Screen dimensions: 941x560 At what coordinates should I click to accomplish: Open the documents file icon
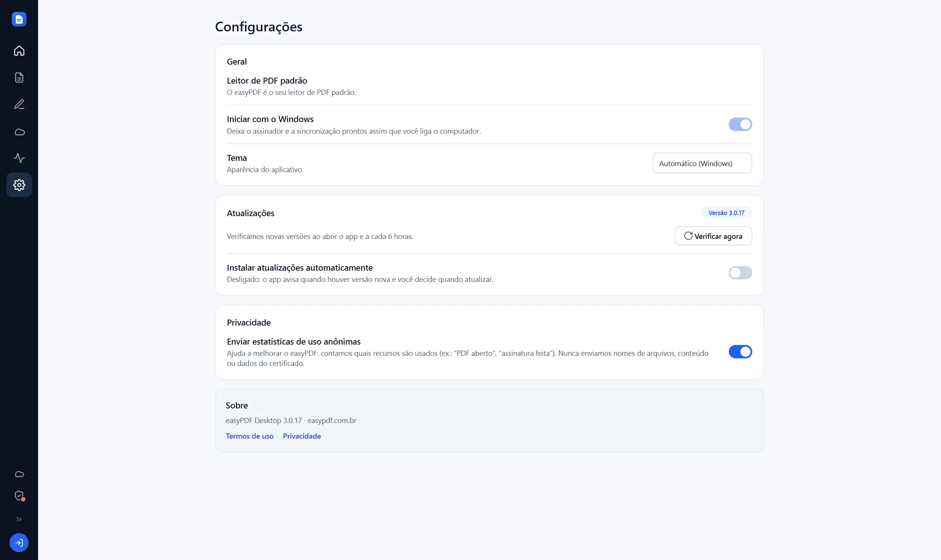click(19, 77)
